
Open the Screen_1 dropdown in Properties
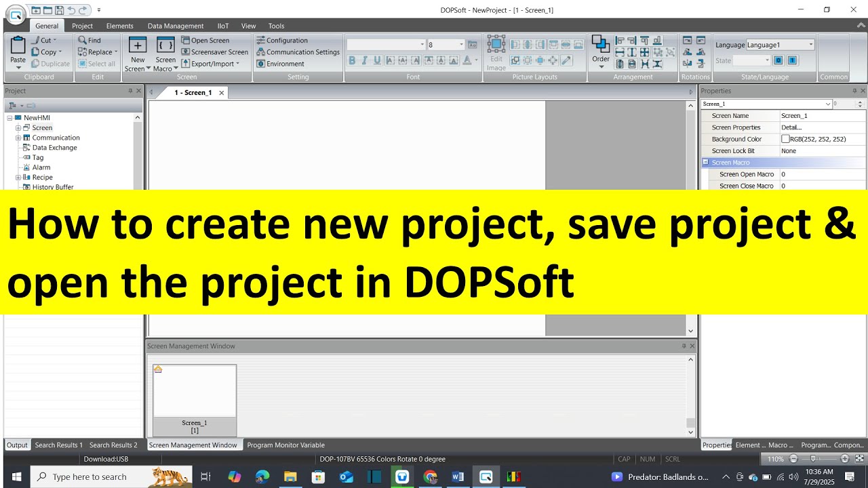828,104
